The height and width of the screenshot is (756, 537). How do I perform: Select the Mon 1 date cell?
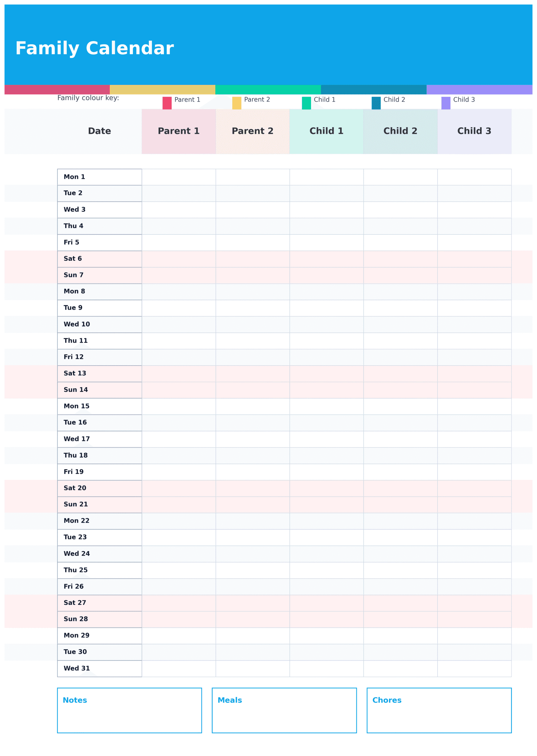[100, 177]
